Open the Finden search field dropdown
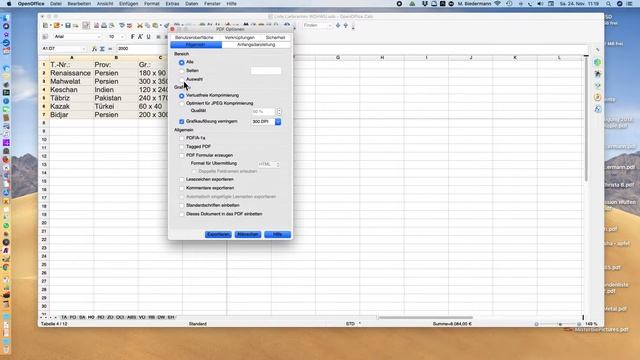The image size is (640, 360). click(x=330, y=25)
